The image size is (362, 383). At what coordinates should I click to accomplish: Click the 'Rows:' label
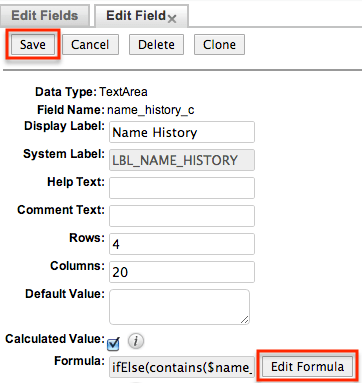(x=87, y=238)
